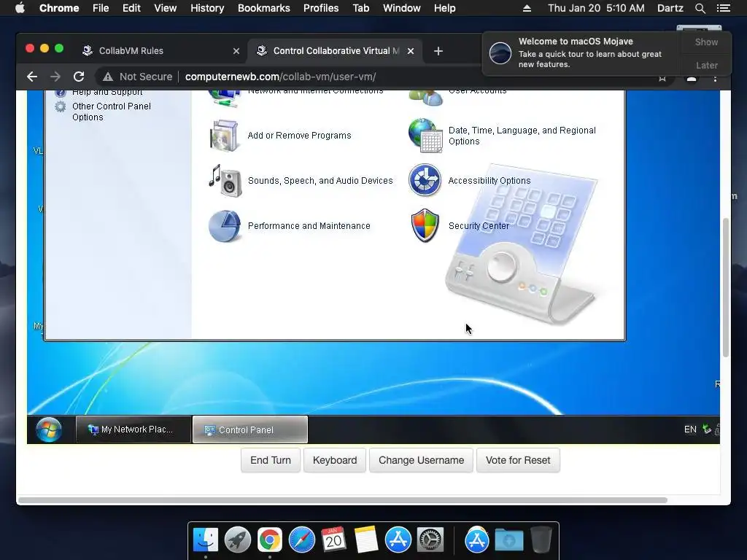Click Other Control Panel Options link

click(112, 112)
